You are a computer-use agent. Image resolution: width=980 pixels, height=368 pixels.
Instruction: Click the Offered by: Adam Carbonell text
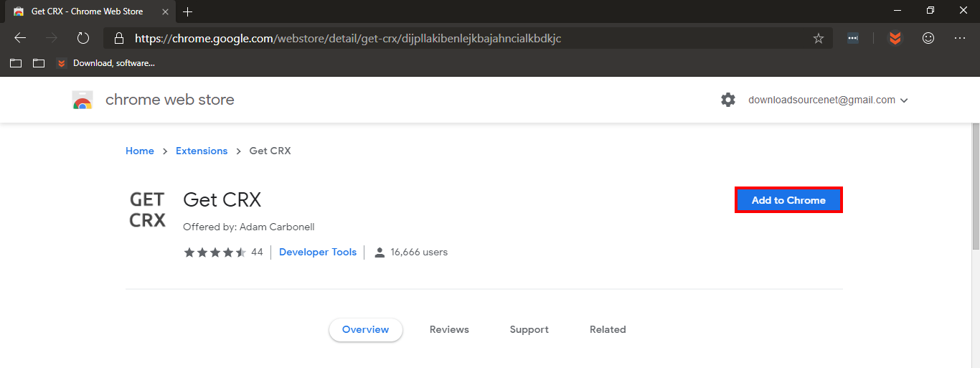249,227
